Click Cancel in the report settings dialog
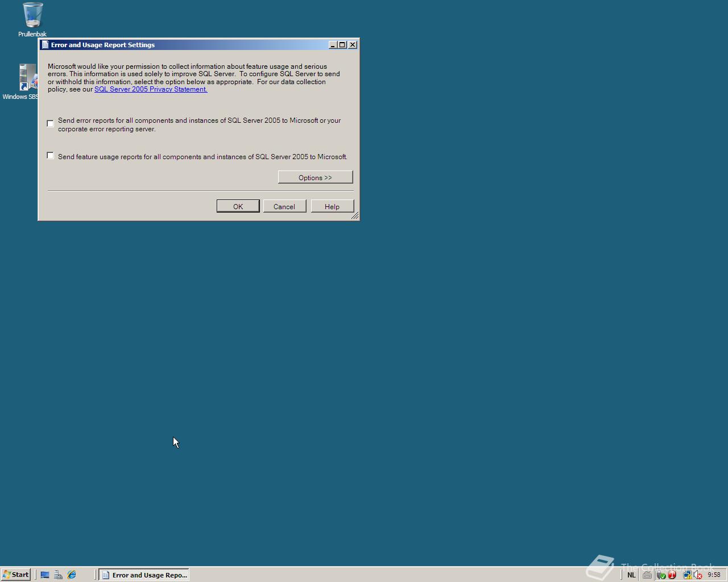Viewport: 728px width, 582px height. tap(284, 206)
